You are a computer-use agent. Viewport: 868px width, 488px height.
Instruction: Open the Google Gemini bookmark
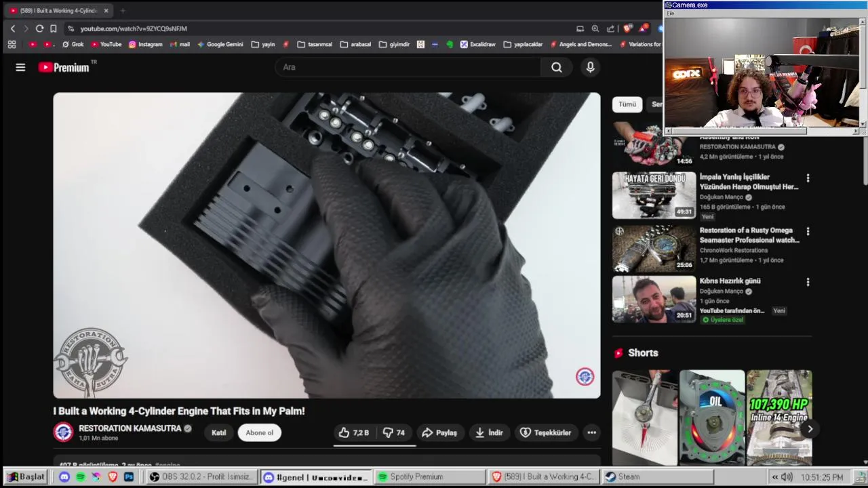coord(220,44)
